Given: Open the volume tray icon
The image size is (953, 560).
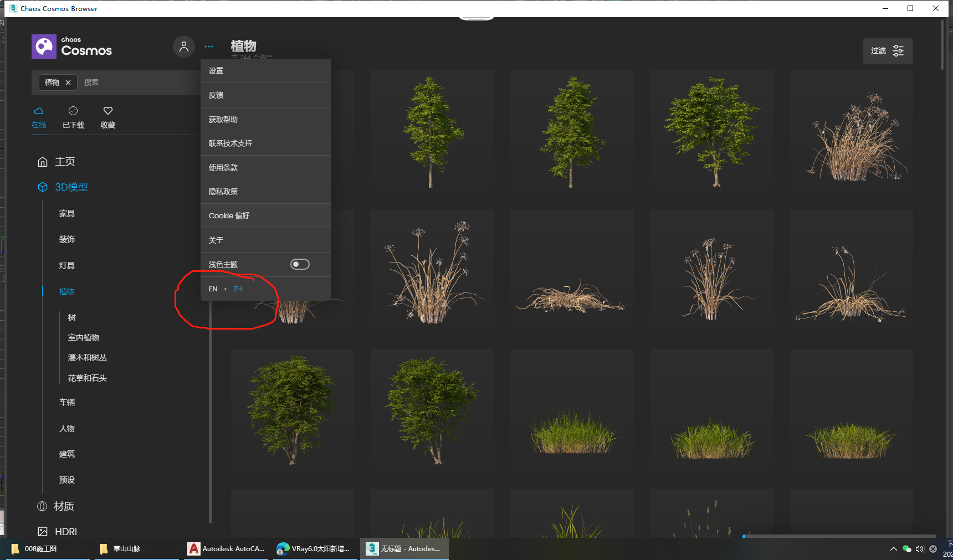Looking at the screenshot, I should coord(920,549).
